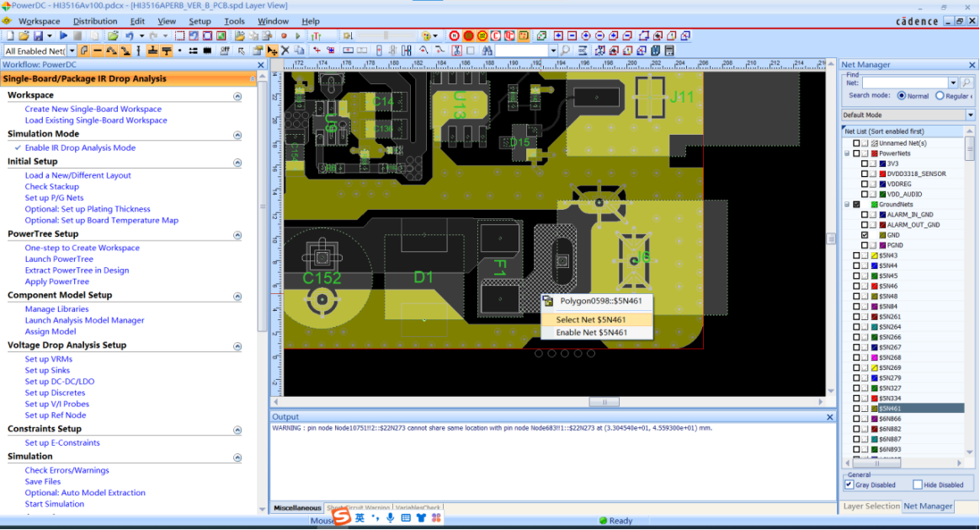
Task: Choose Enable Net $5N461 in context menu
Action: pyautogui.click(x=596, y=332)
